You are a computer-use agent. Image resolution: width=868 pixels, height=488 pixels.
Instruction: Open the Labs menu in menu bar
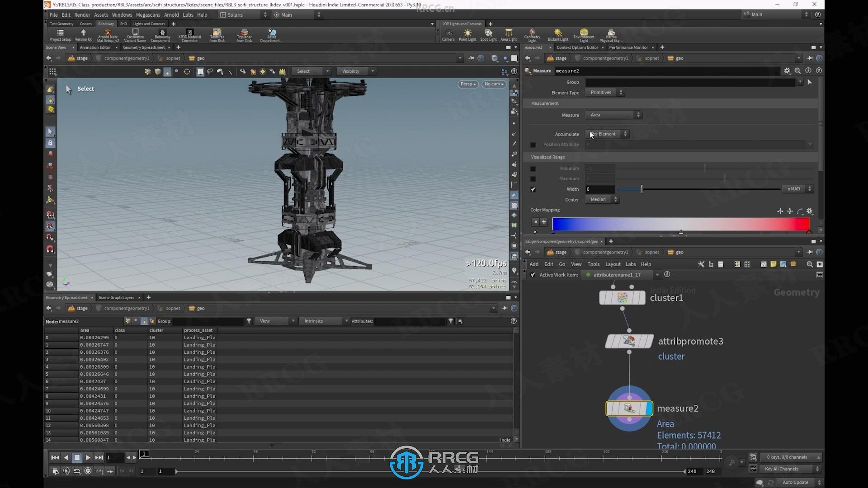188,15
